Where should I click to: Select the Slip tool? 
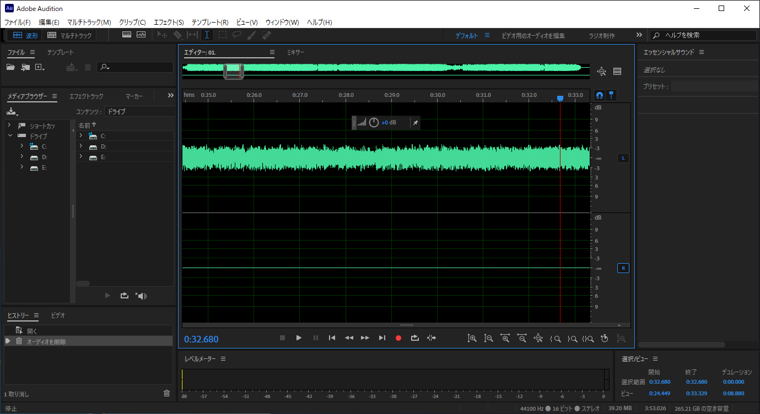click(x=192, y=35)
